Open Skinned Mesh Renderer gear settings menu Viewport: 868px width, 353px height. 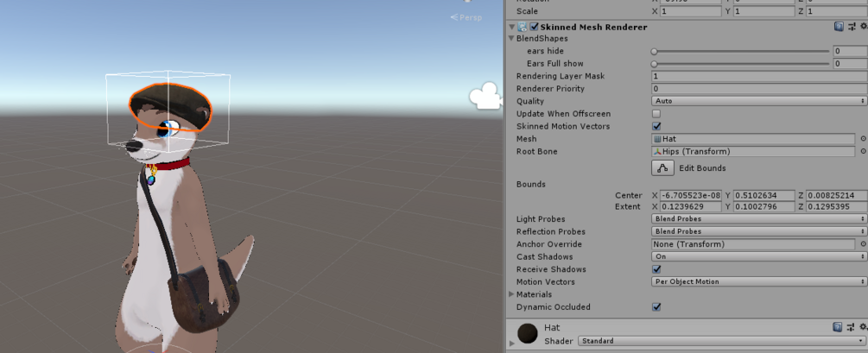[x=863, y=27]
